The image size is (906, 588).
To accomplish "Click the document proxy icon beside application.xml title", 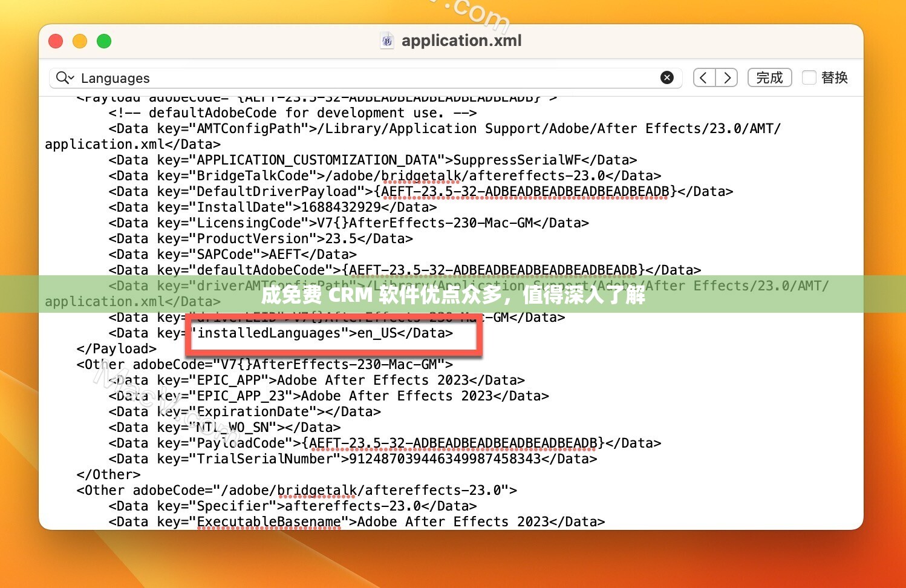I will [x=387, y=41].
